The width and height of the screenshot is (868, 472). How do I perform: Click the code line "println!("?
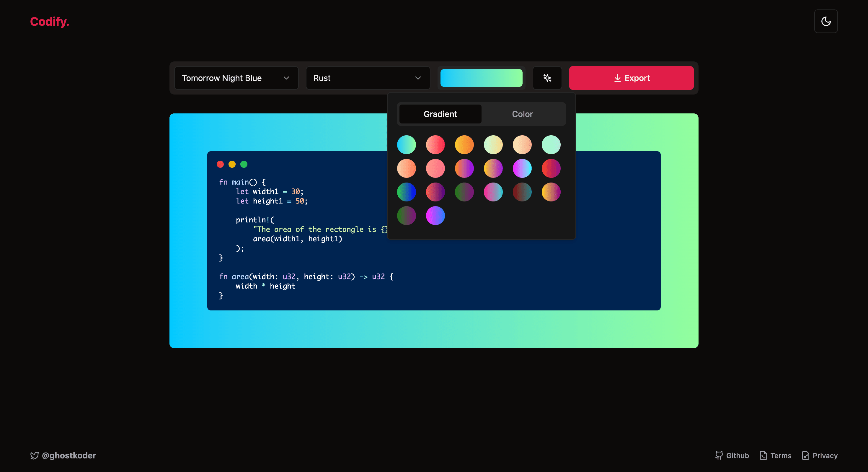pyautogui.click(x=255, y=220)
